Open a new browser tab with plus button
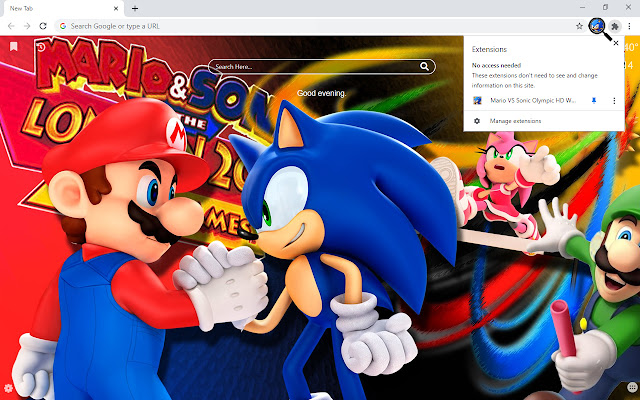The width and height of the screenshot is (640, 400). coord(135,9)
